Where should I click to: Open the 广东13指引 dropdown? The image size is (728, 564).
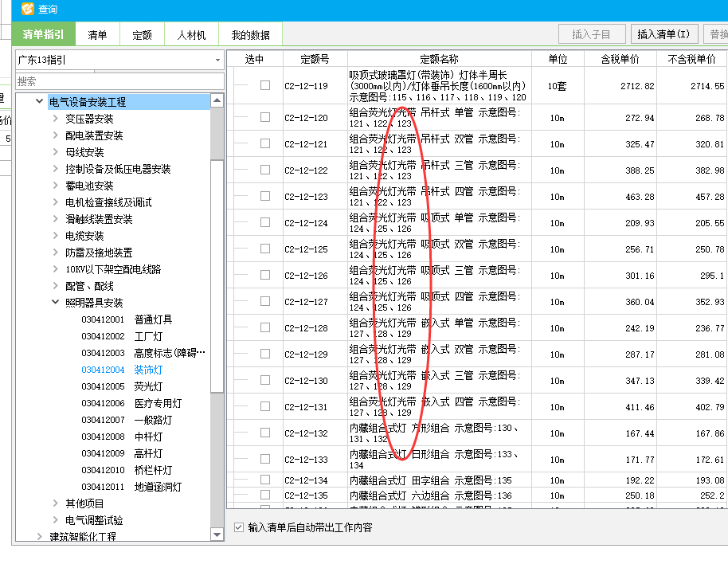click(119, 60)
